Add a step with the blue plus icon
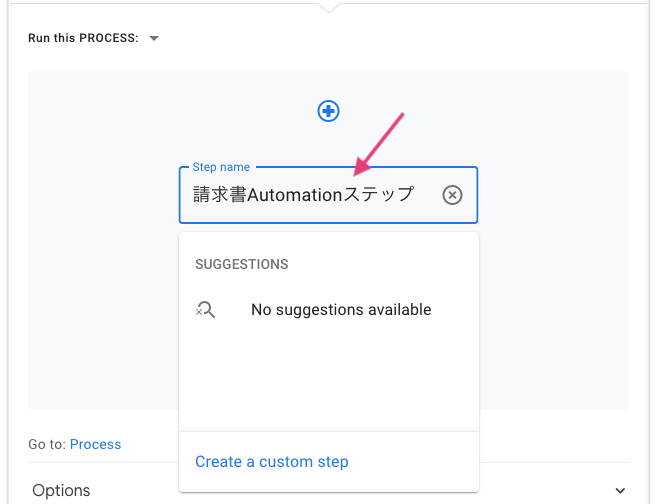This screenshot has width=658, height=504. click(x=328, y=111)
